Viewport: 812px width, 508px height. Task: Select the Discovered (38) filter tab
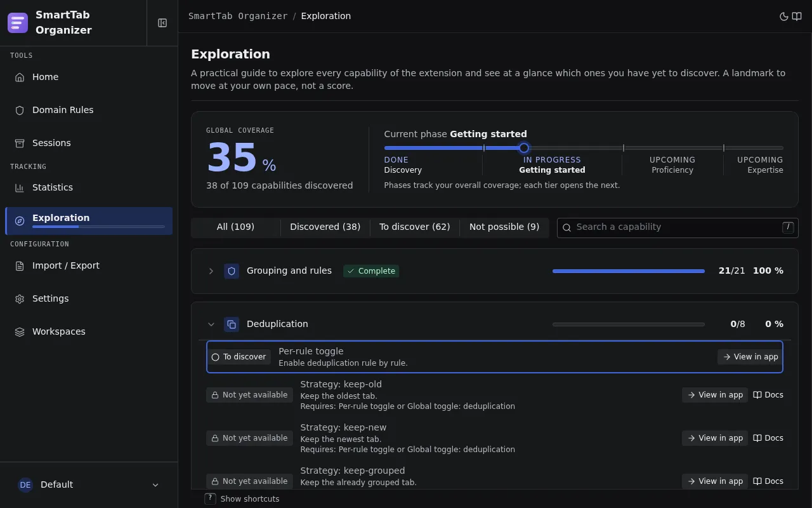tap(325, 227)
